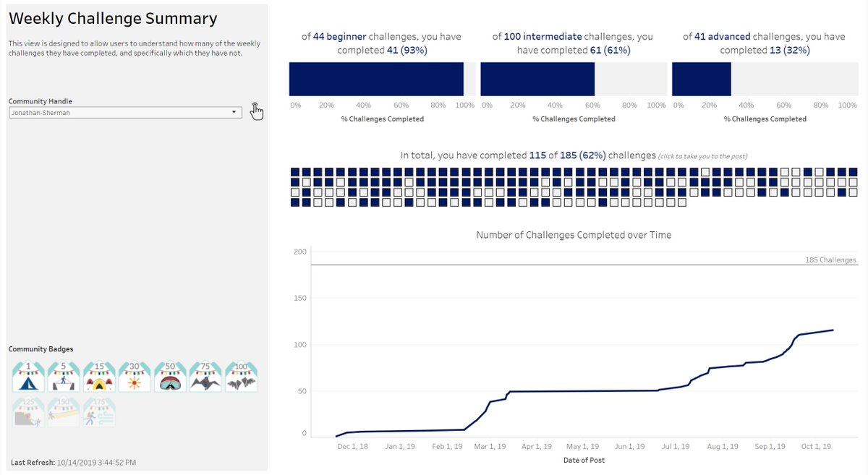Click the Number of Challenges Completed over Time title
Image resolution: width=868 pixels, height=475 pixels.
pos(574,235)
